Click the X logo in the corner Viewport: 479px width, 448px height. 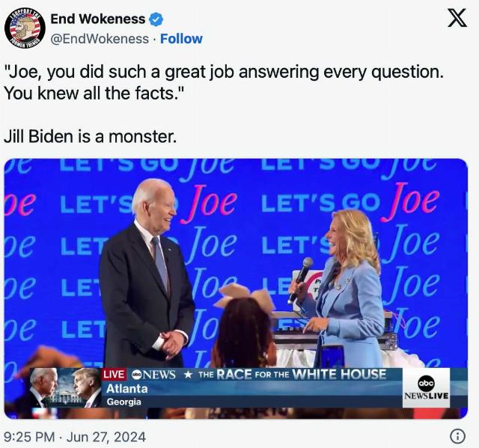457,18
